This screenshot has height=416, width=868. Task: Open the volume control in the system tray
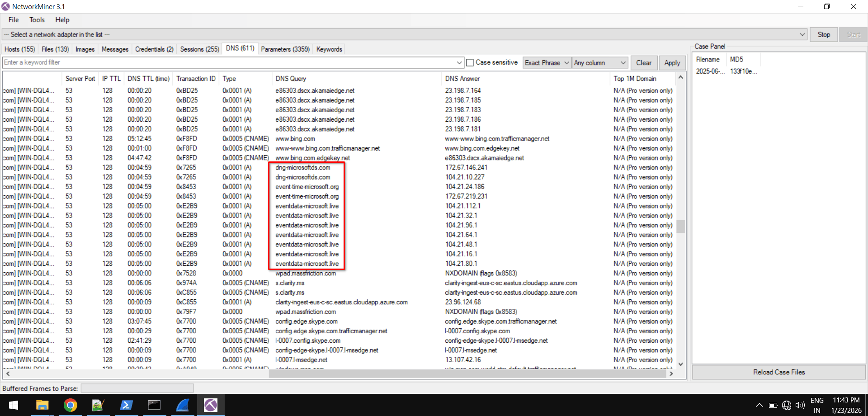(x=800, y=405)
